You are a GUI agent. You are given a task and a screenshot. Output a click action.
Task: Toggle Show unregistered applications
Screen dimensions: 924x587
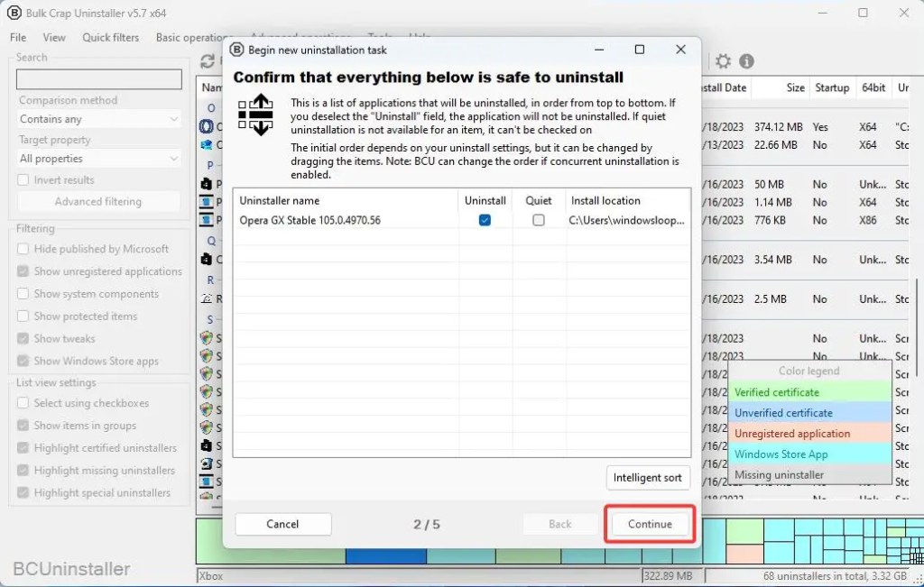23,271
